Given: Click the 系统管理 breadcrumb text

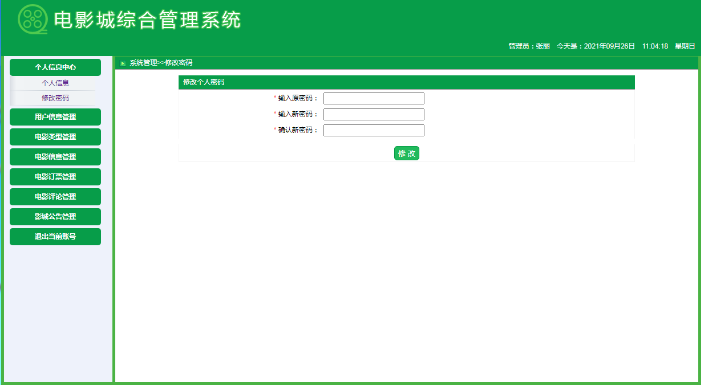Looking at the screenshot, I should pos(143,63).
